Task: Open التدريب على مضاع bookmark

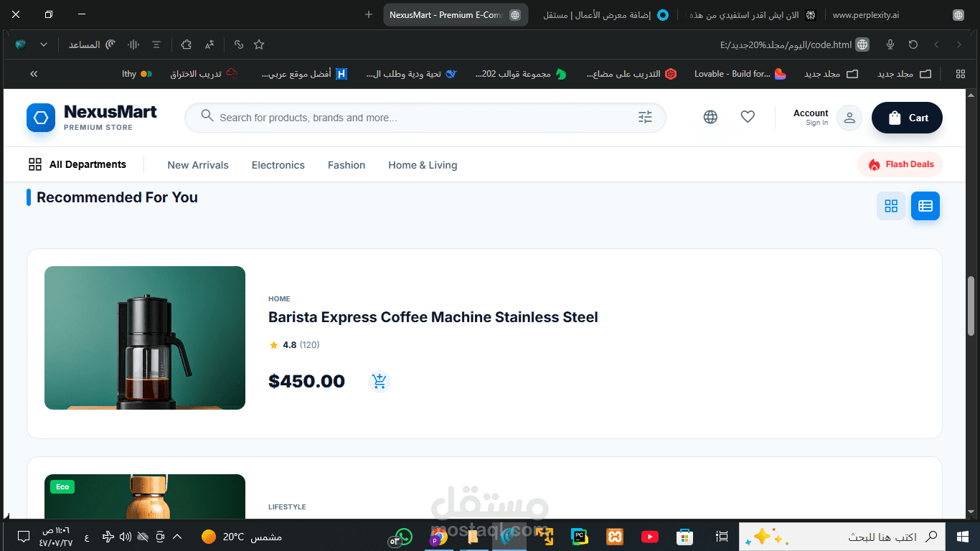Action: point(631,74)
